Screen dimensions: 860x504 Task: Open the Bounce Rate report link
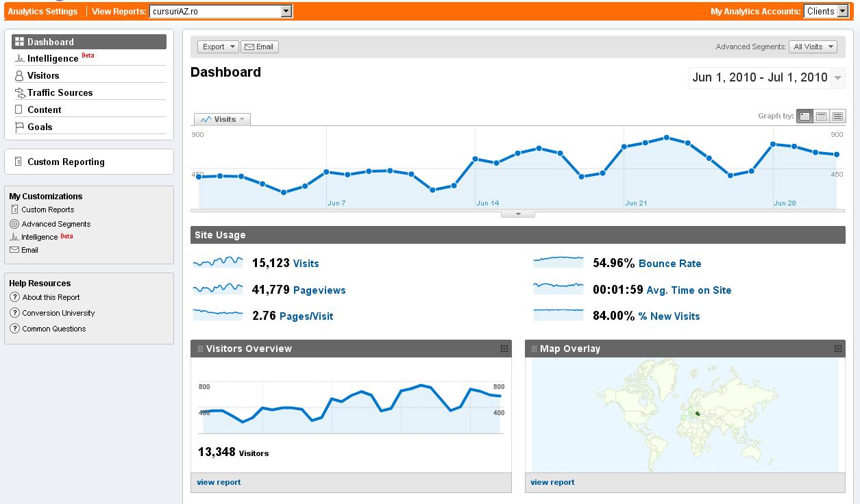tap(669, 264)
